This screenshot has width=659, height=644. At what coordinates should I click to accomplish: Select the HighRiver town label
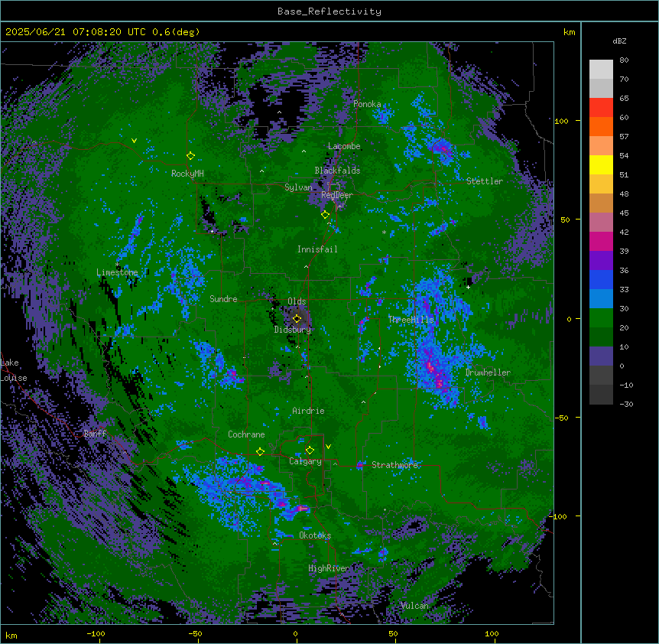coord(329,568)
